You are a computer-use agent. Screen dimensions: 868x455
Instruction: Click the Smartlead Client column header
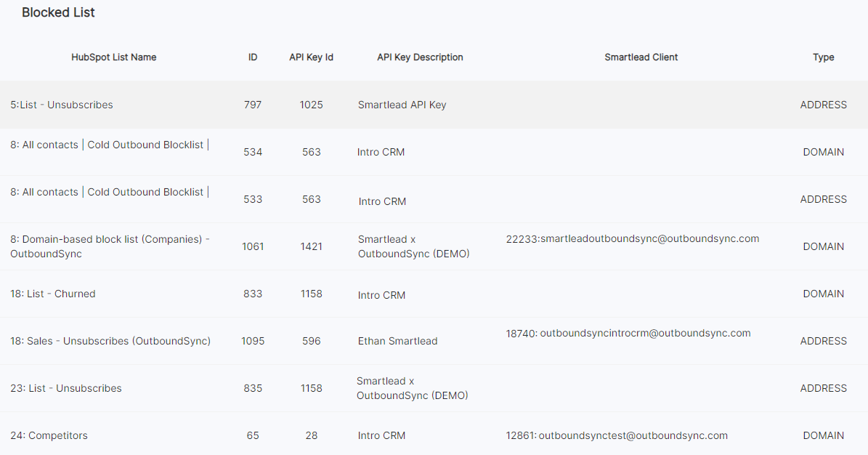641,57
